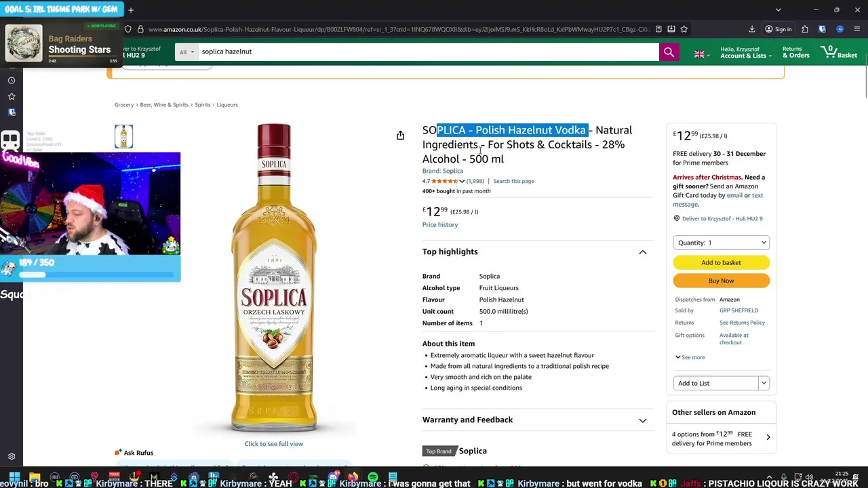This screenshot has height=488, width=868.
Task: Add the item to basket
Action: click(722, 262)
